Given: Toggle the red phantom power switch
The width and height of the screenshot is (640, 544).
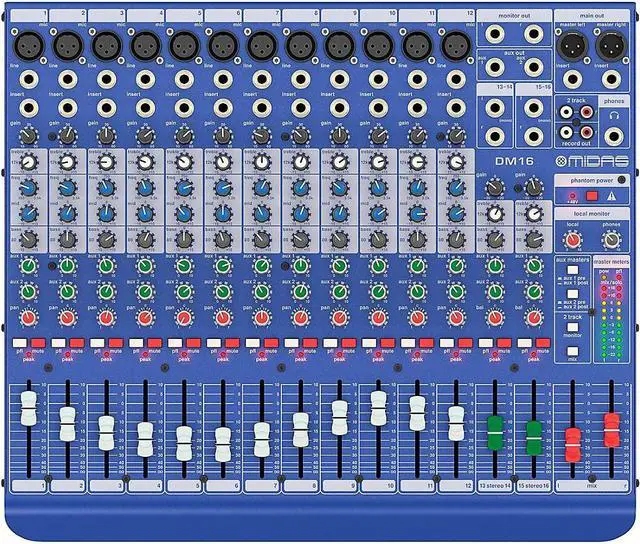Looking at the screenshot, I should tap(592, 196).
